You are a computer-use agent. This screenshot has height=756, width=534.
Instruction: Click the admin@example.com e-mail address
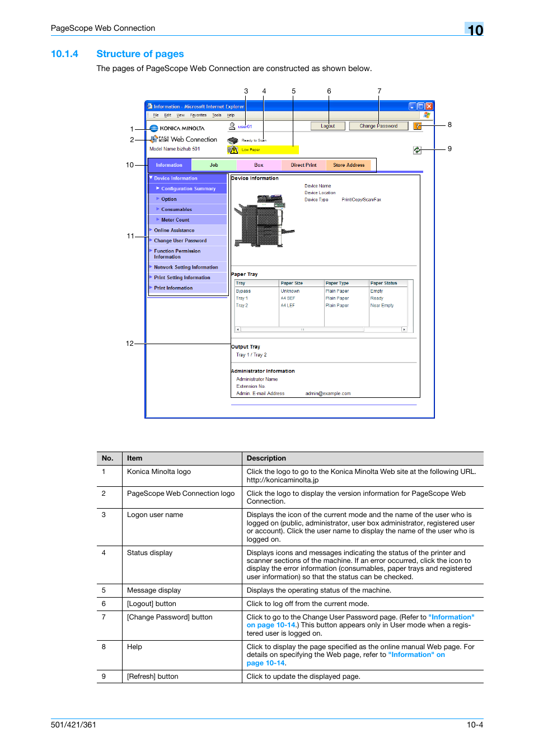click(x=328, y=393)
